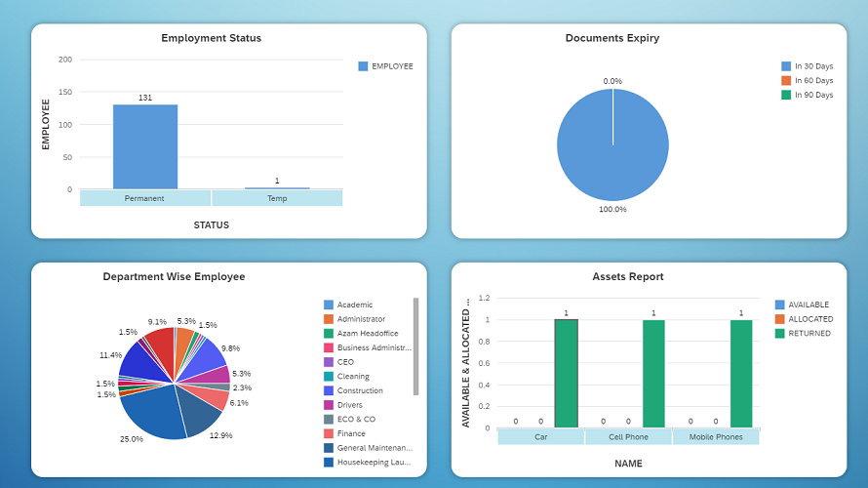Toggle the In 90 Days legend entry

pyautogui.click(x=807, y=96)
